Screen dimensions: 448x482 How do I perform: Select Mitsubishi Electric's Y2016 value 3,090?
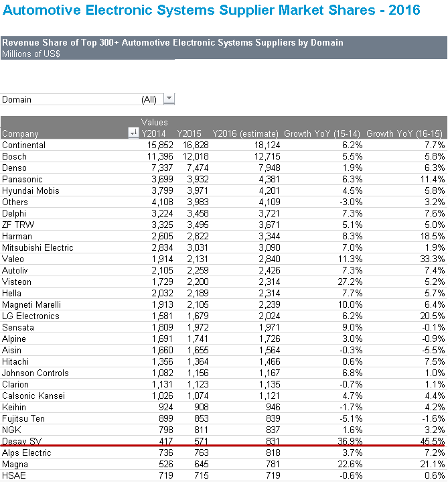269,247
